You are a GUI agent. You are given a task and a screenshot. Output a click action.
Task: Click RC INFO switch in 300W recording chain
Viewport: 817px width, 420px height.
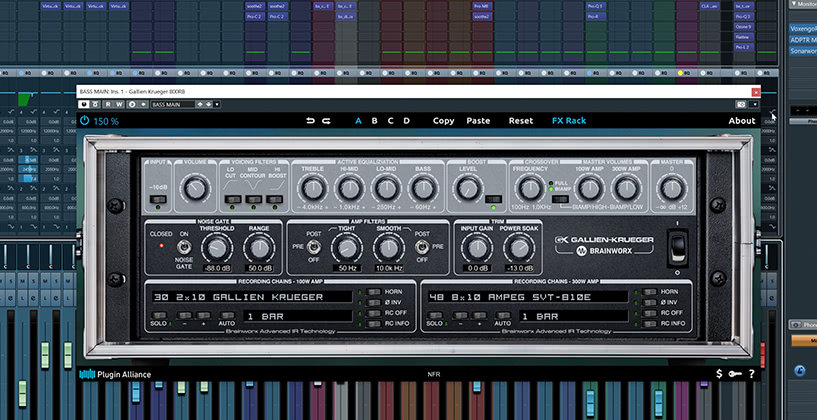pyautogui.click(x=650, y=324)
